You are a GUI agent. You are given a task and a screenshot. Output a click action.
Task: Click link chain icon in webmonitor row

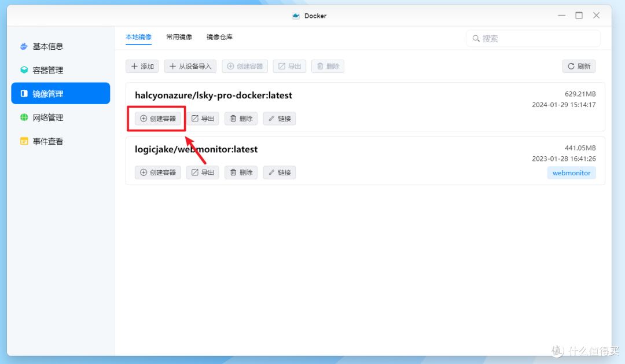coord(271,172)
